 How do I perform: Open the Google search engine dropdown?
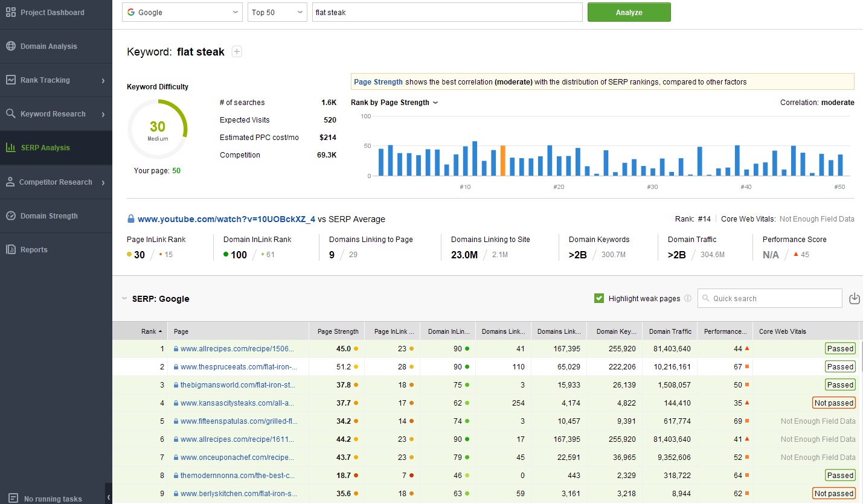point(182,13)
